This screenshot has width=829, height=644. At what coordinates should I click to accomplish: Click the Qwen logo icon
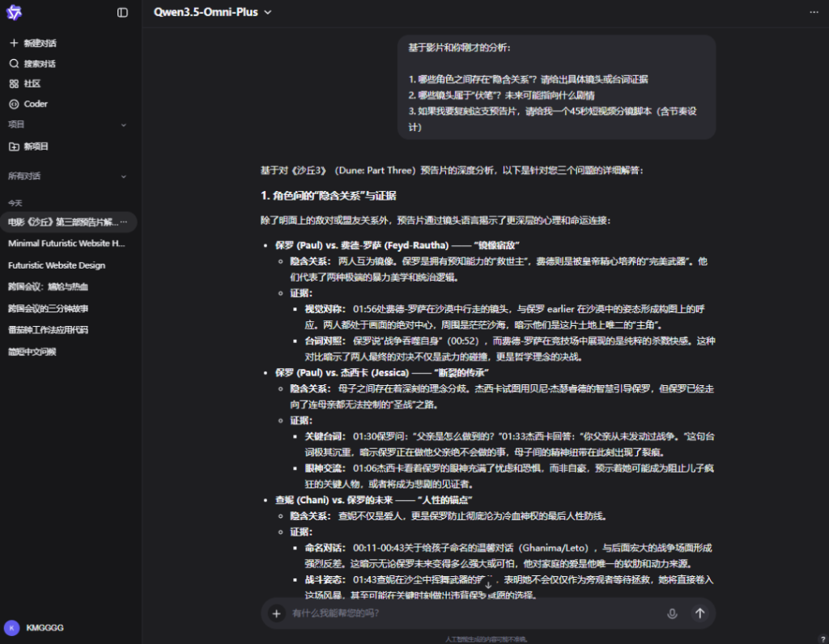pos(15,12)
